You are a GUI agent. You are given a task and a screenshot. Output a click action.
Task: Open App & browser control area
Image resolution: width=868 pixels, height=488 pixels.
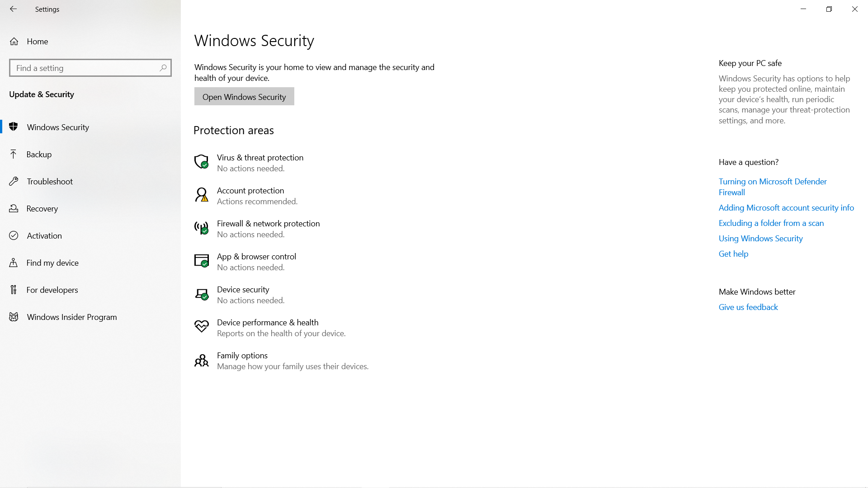(245, 262)
